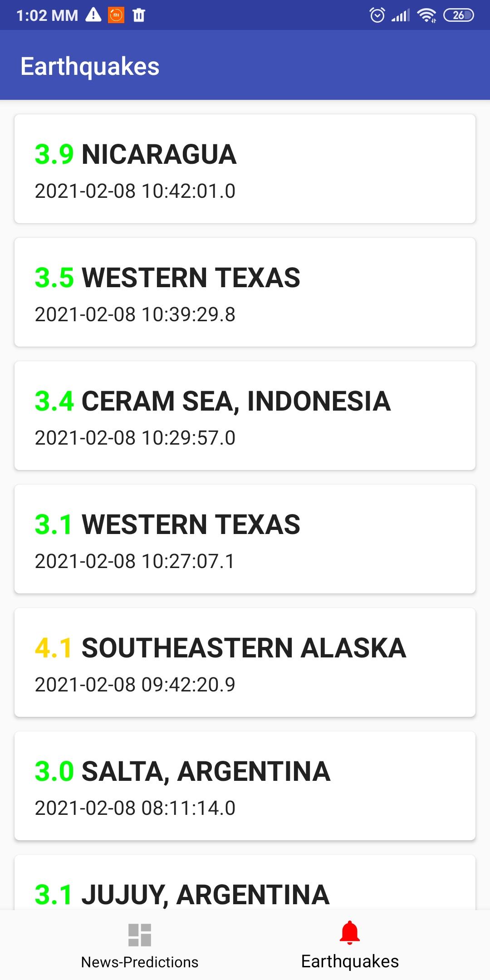490x980 pixels.
Task: Tap the News-Predictions dashboard icon
Action: click(139, 935)
